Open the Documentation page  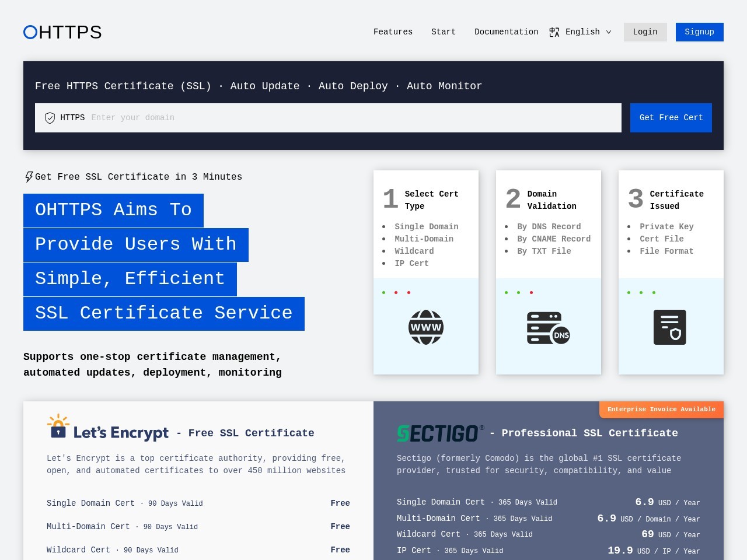coord(506,32)
